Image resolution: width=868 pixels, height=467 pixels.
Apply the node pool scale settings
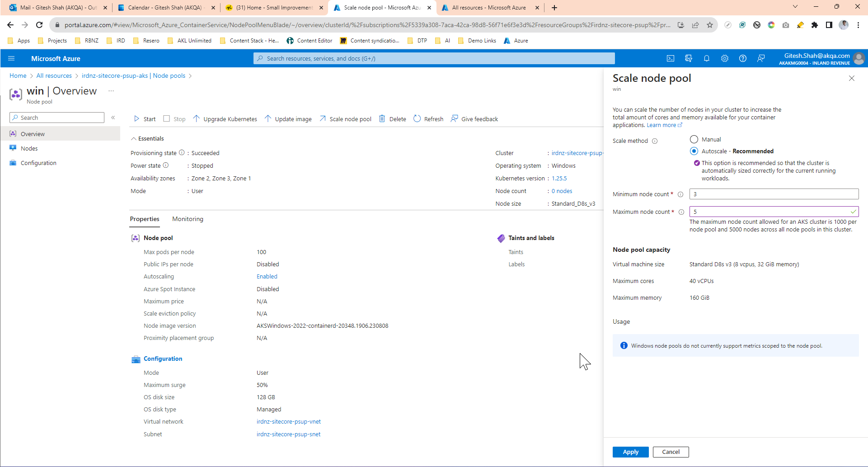631,452
